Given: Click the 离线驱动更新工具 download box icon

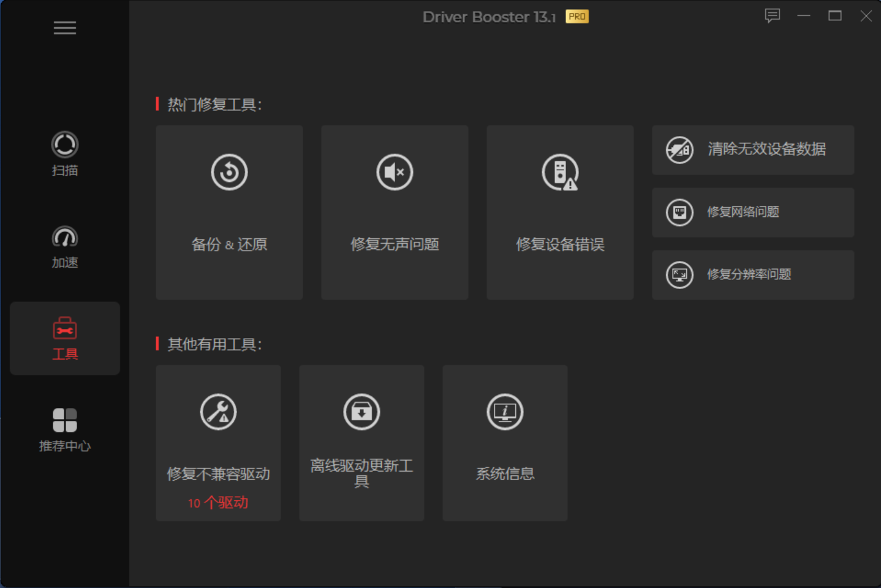Looking at the screenshot, I should point(361,412).
